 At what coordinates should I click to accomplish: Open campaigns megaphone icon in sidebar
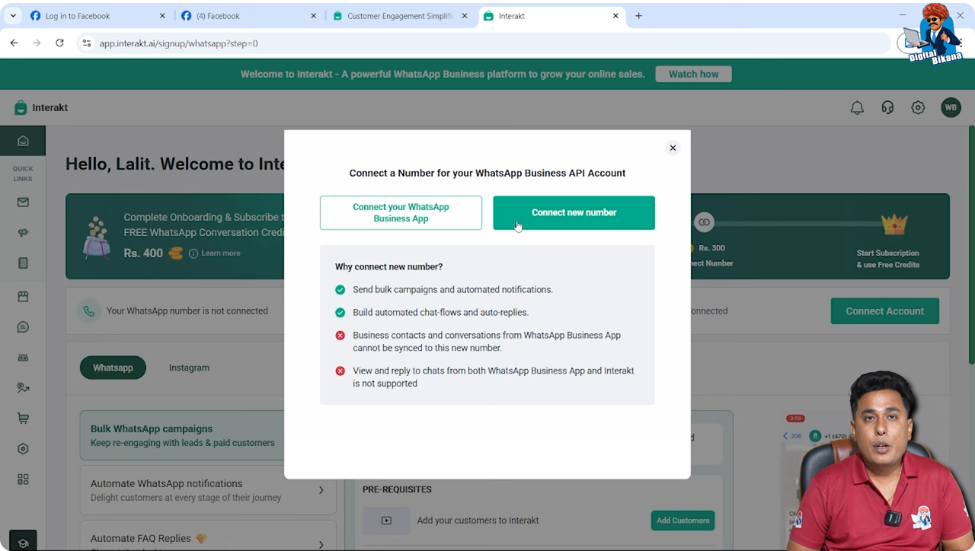click(x=23, y=233)
